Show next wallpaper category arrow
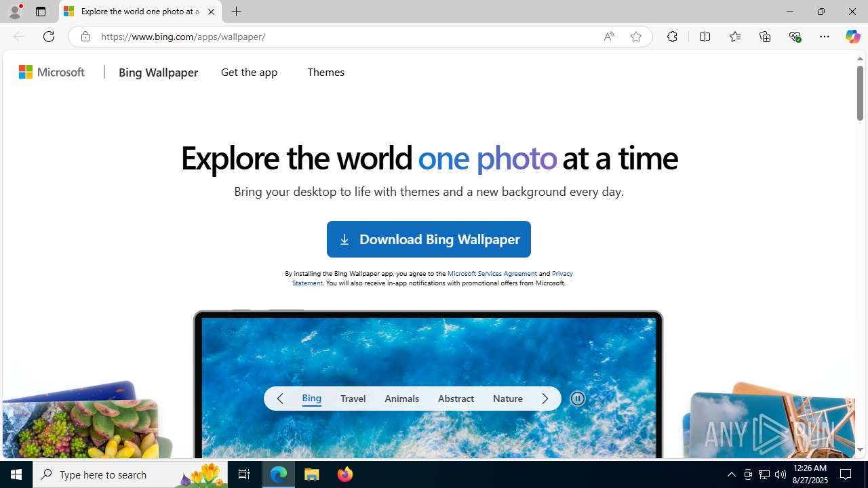Image resolution: width=868 pixels, height=488 pixels. pyautogui.click(x=545, y=399)
